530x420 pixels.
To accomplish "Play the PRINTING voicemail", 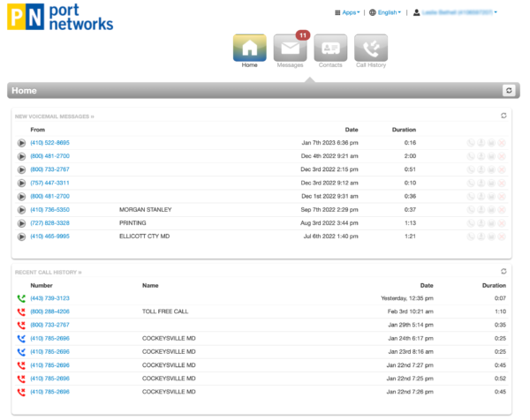I will coord(21,223).
